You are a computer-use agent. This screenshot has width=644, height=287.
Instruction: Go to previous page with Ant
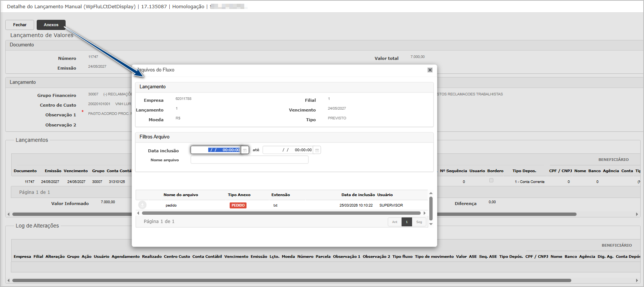pyautogui.click(x=394, y=222)
